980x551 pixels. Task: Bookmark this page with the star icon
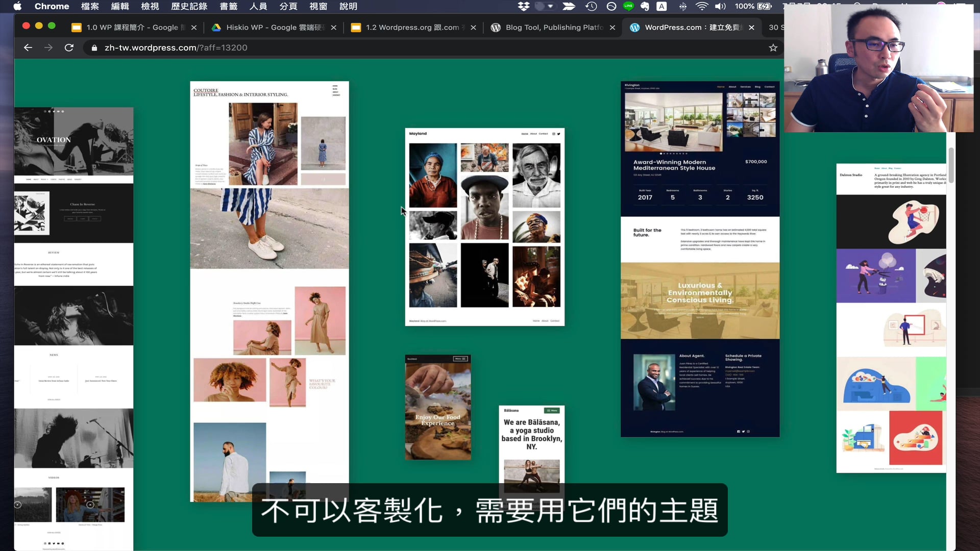[773, 47]
